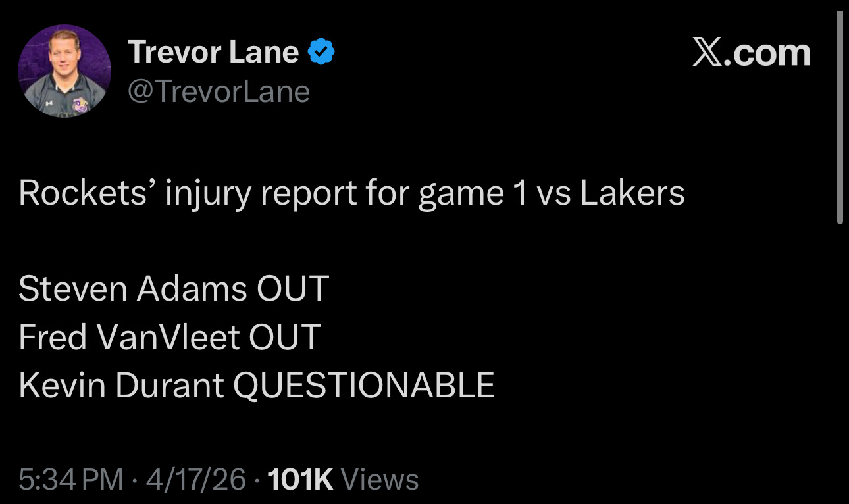
Task: Click Kevin Durant's name in the tweet
Action: (121, 385)
